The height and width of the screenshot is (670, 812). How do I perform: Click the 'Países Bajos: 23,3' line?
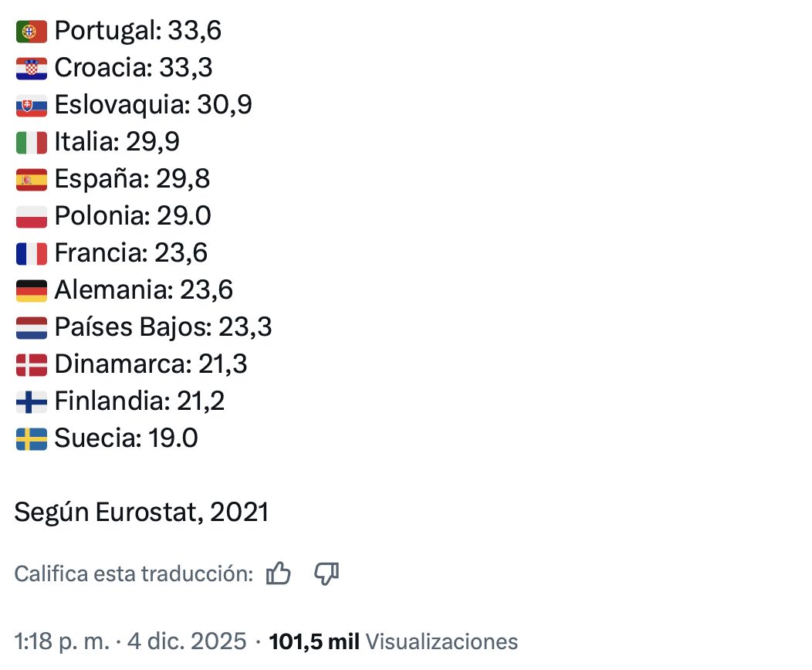click(163, 327)
